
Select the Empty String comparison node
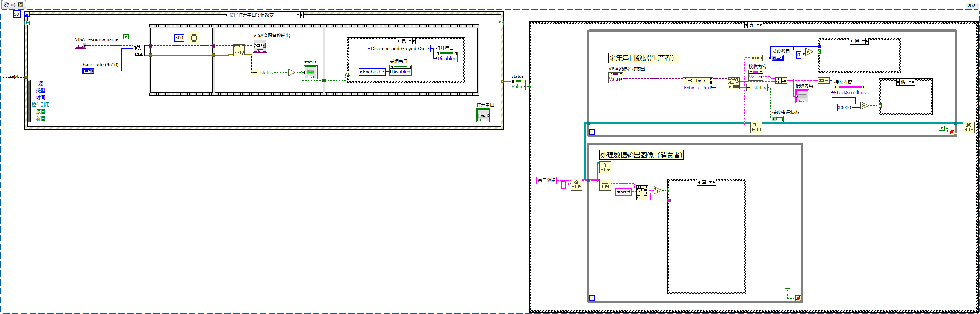(657, 190)
